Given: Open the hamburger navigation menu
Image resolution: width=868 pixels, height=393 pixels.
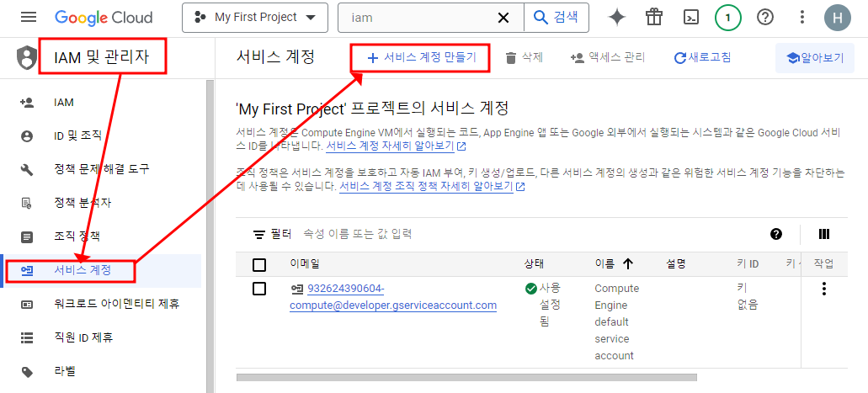Looking at the screenshot, I should (x=29, y=17).
